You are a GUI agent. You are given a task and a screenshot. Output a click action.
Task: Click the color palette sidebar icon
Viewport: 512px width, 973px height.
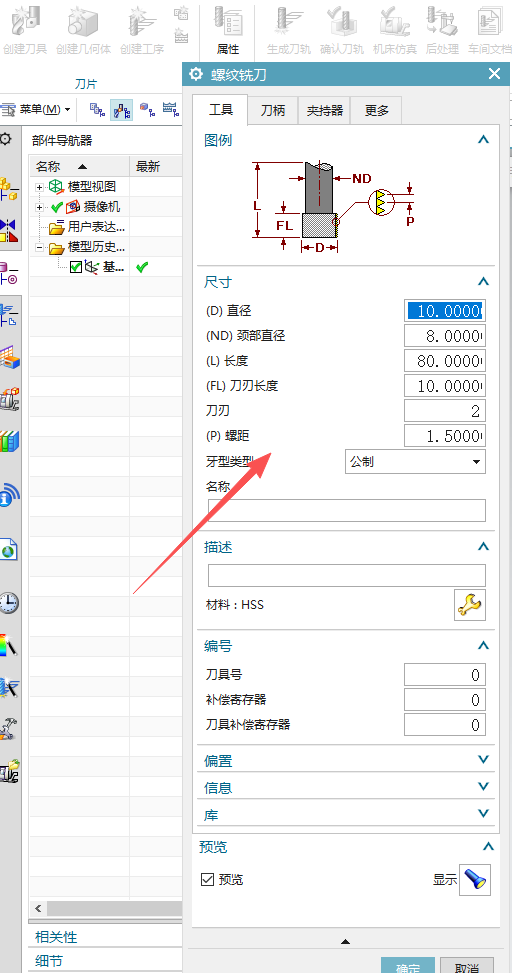point(9,645)
